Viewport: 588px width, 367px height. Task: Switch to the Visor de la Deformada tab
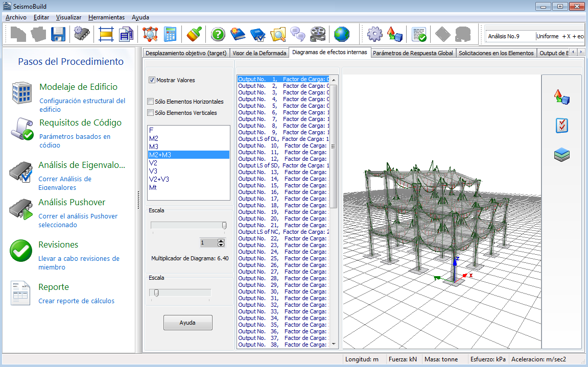(x=259, y=53)
